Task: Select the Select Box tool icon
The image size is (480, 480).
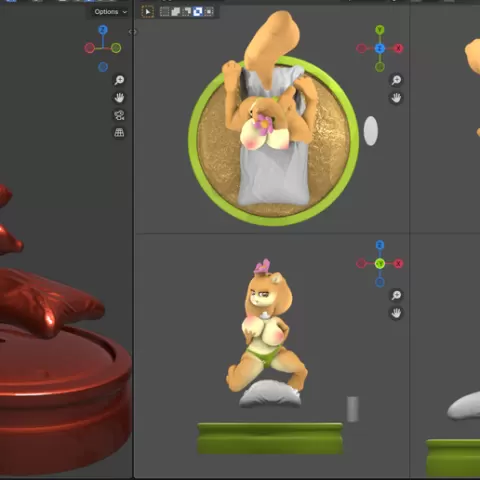Action: click(x=147, y=12)
